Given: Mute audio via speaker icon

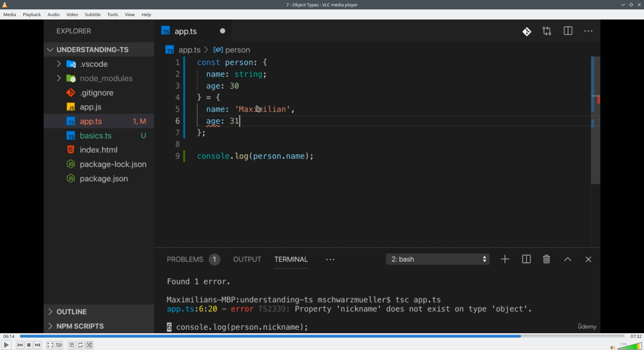Looking at the screenshot, I should [612, 347].
